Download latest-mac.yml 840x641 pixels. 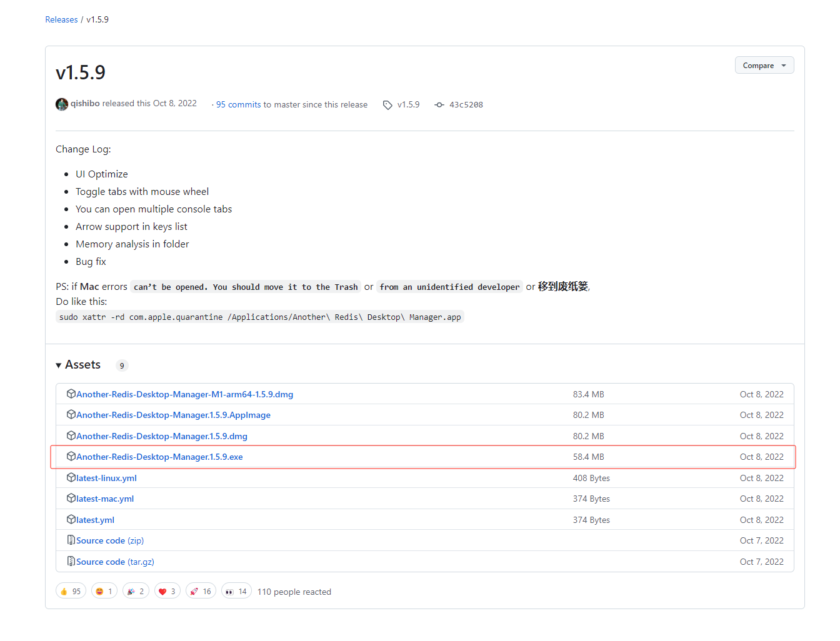[105, 499]
